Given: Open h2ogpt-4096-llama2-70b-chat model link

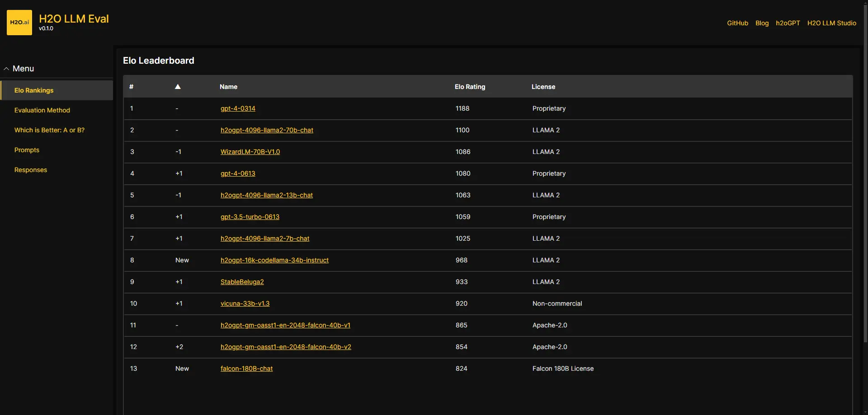Looking at the screenshot, I should (267, 130).
